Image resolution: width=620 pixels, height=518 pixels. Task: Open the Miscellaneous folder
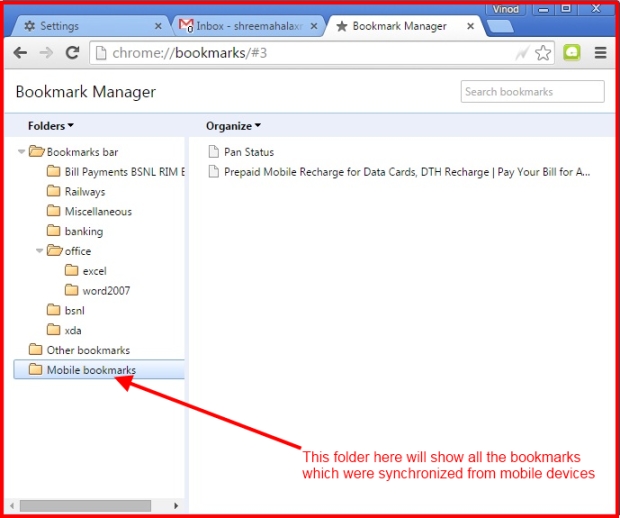click(98, 212)
